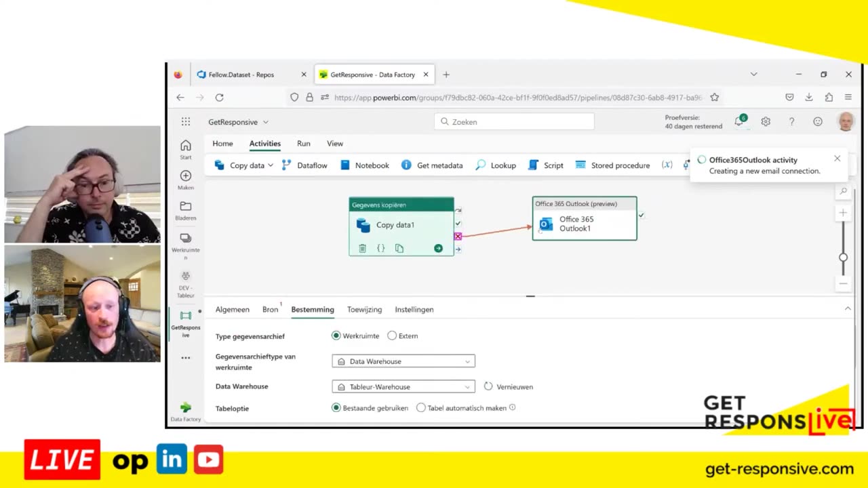868x488 pixels.
Task: Open the sidebar more options ellipsis
Action: coord(186,358)
